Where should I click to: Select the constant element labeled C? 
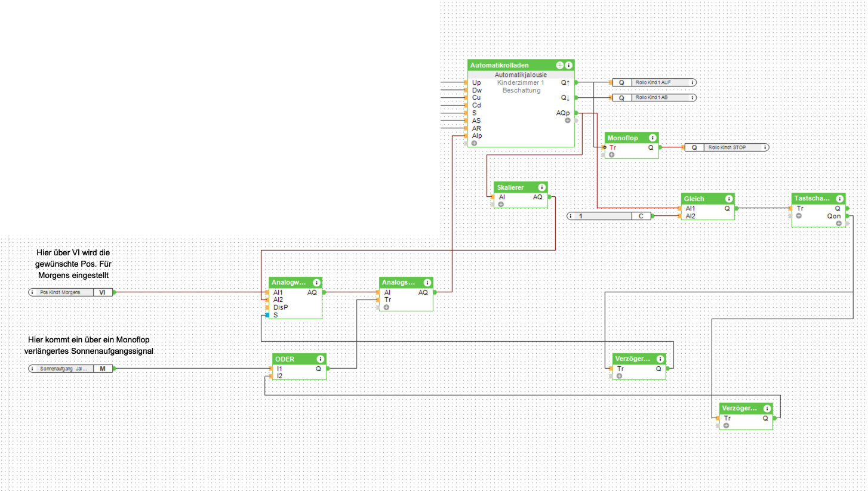(608, 215)
